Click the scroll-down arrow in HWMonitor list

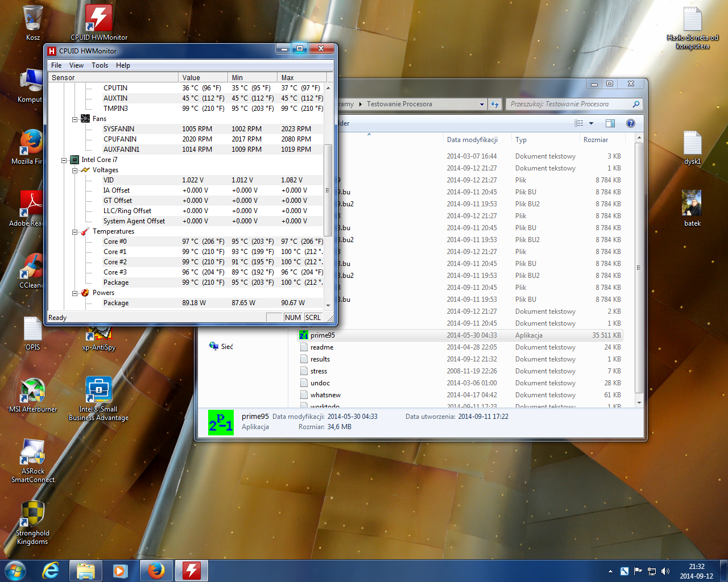tap(328, 305)
